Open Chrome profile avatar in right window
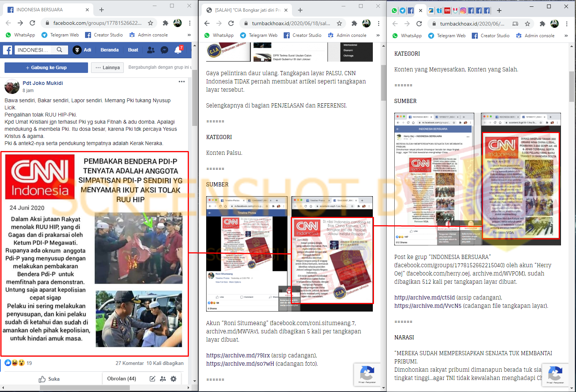The height and width of the screenshot is (392, 576). [x=555, y=24]
